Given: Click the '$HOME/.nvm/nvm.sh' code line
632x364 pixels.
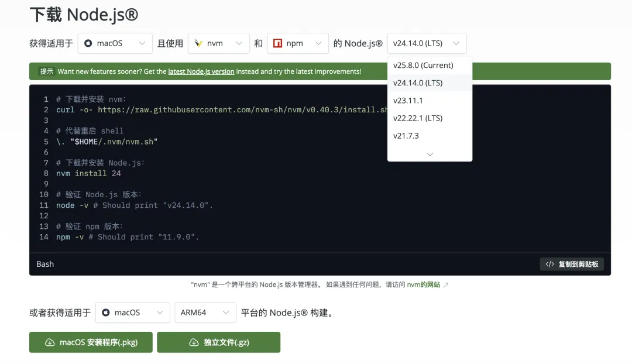Looking at the screenshot, I should [x=107, y=142].
